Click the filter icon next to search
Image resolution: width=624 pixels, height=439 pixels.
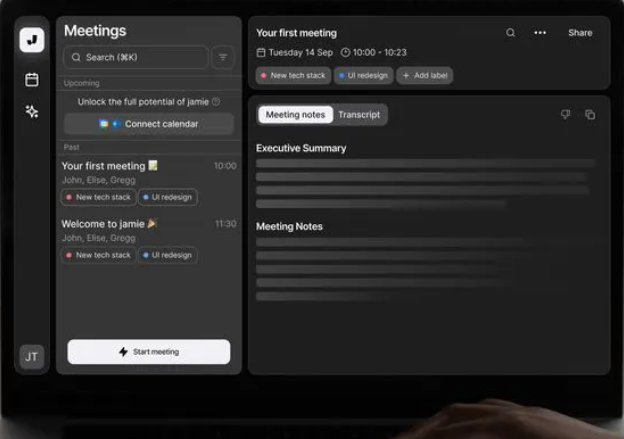pos(223,57)
